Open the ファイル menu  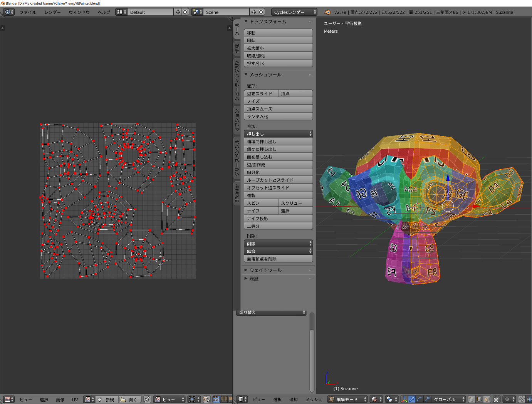(x=28, y=12)
